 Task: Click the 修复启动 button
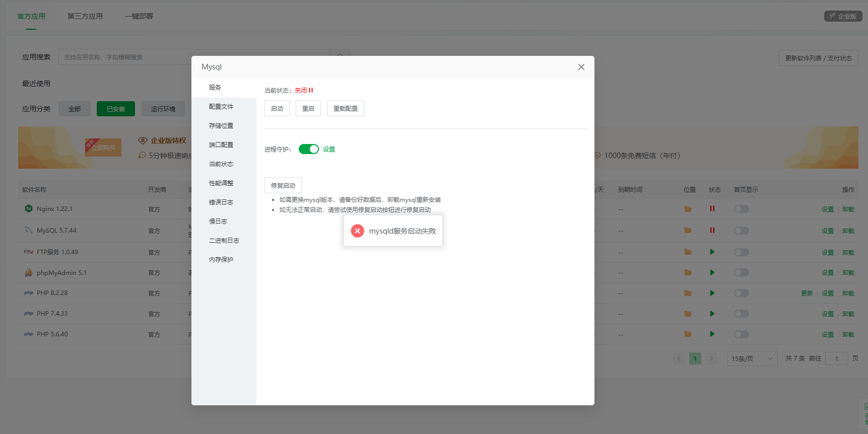(283, 185)
